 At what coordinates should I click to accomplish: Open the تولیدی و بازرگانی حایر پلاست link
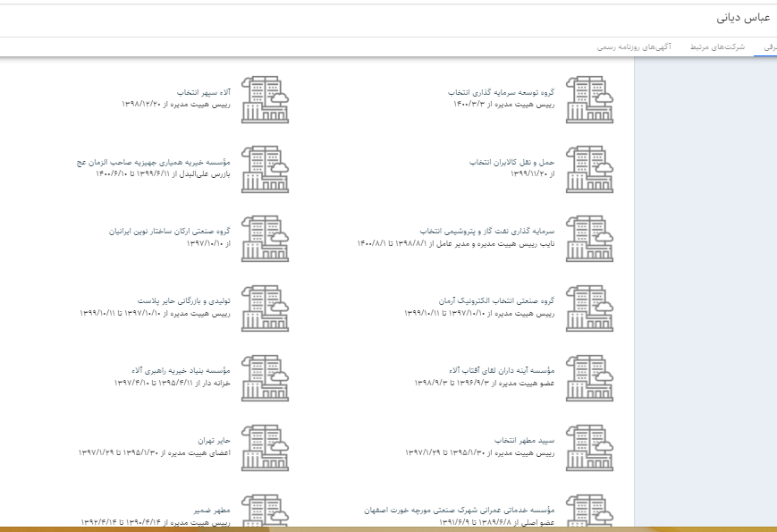point(184,301)
